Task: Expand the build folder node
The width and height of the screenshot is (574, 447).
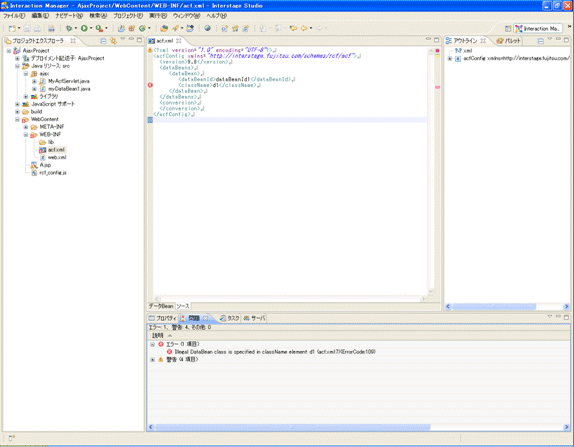Action: [x=17, y=112]
